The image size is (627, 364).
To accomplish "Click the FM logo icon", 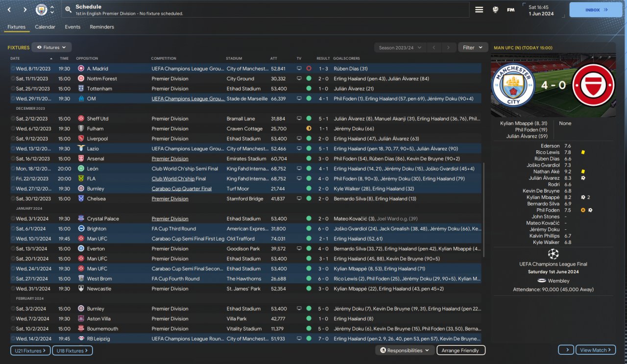I will [511, 10].
